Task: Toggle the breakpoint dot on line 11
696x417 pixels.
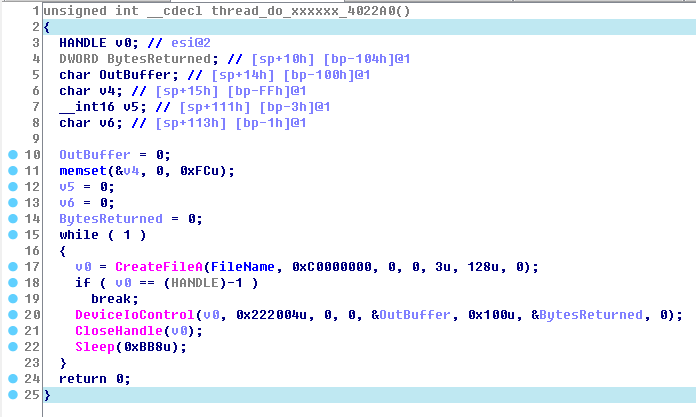Action: coord(13,171)
